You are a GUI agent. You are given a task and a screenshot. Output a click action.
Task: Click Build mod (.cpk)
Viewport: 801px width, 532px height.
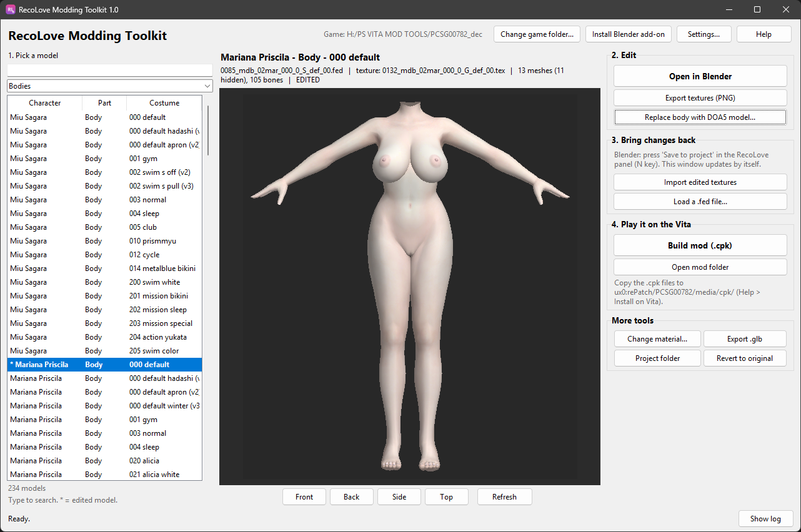click(700, 245)
